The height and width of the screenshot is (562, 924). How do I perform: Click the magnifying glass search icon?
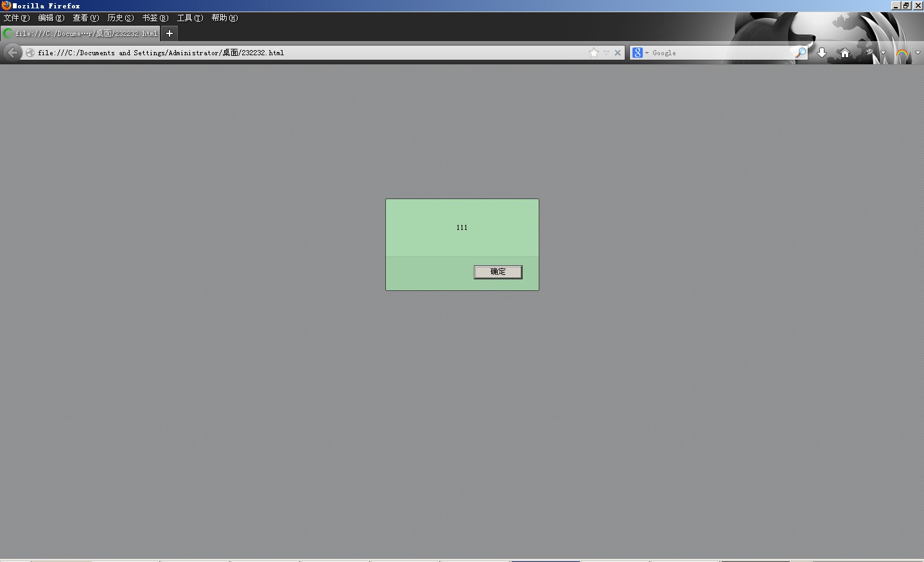[800, 53]
